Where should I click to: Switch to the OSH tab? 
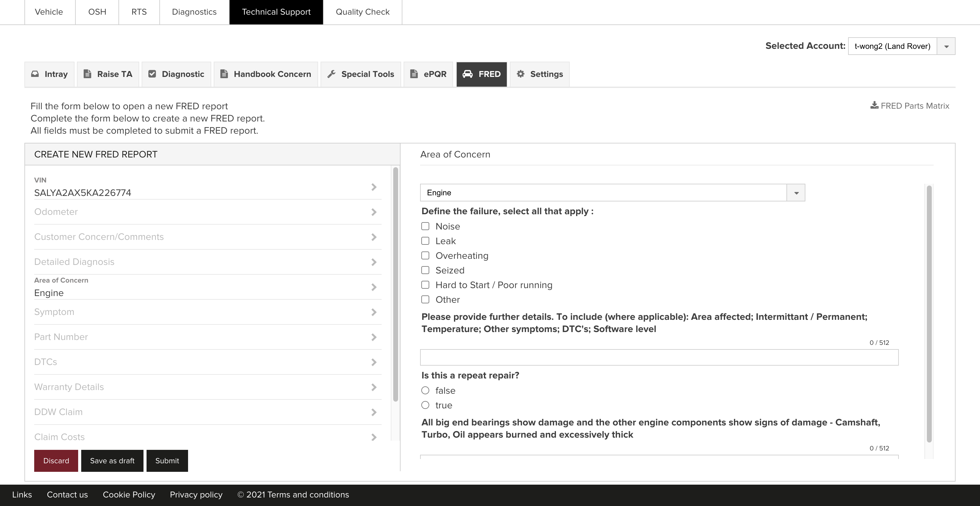click(x=97, y=12)
